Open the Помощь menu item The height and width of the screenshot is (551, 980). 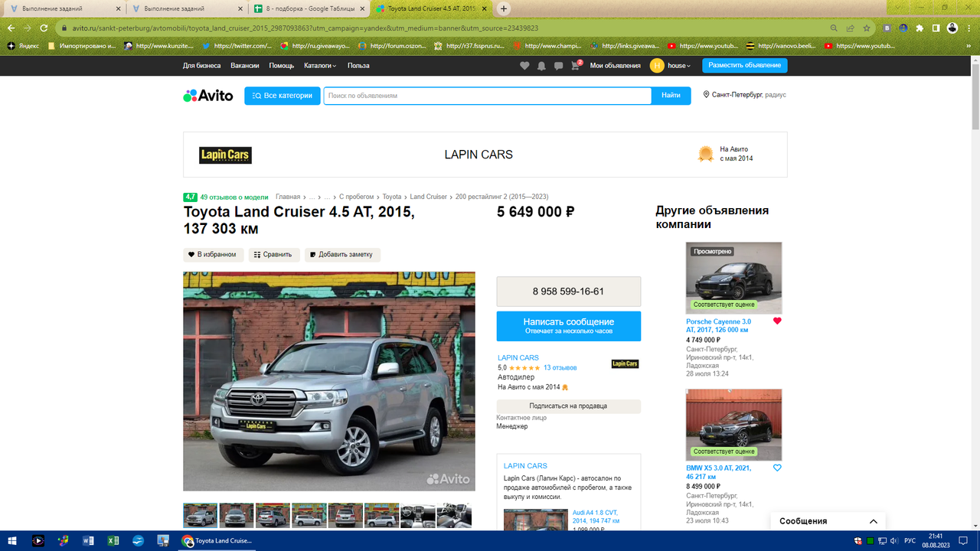click(x=282, y=66)
